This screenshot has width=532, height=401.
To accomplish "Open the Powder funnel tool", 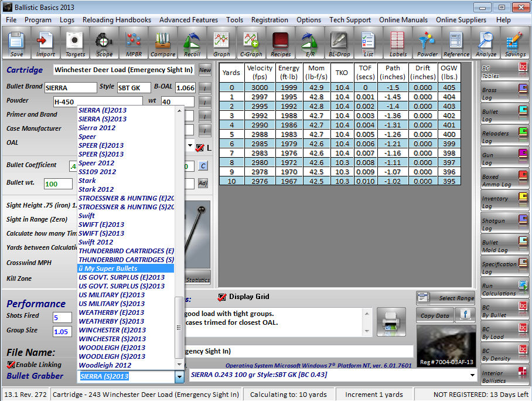I will [x=428, y=43].
